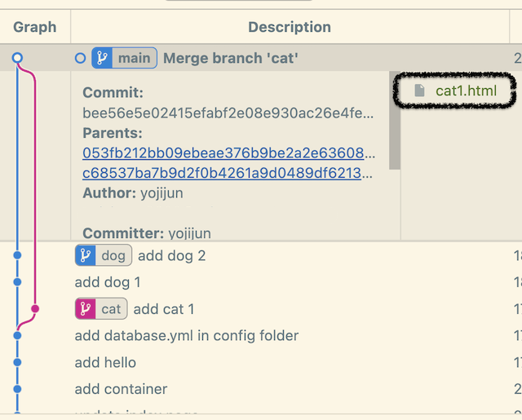Click the cat branch icon badge
The image size is (522, 420).
[x=86, y=308]
